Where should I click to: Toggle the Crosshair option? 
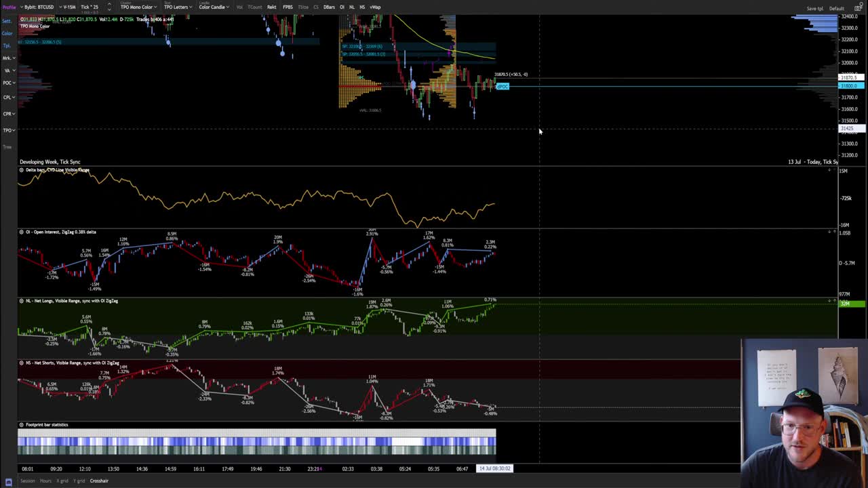point(99,481)
